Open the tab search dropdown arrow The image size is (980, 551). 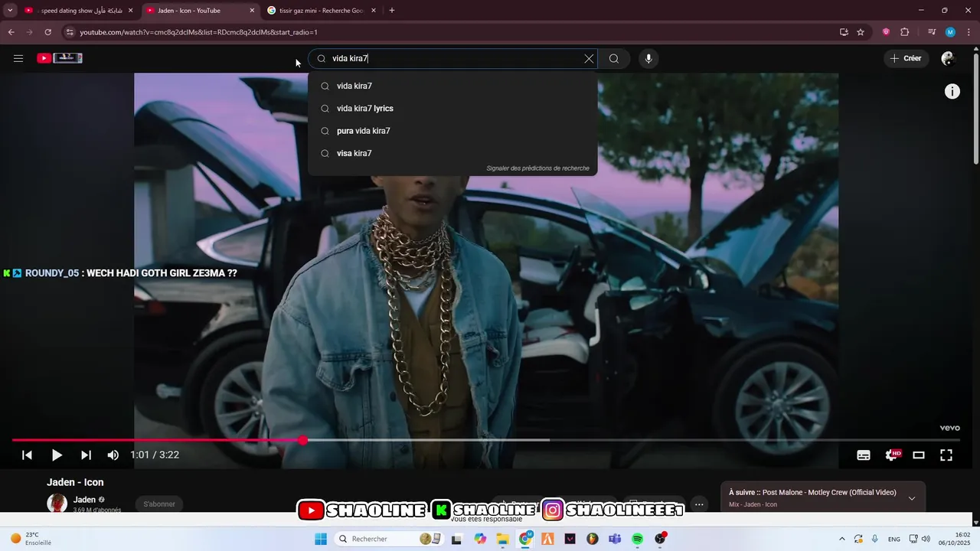tap(10, 11)
